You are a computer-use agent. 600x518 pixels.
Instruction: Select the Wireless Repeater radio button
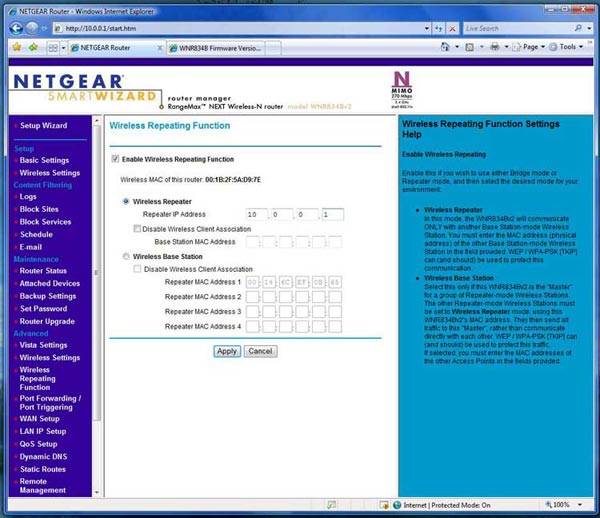(126, 201)
